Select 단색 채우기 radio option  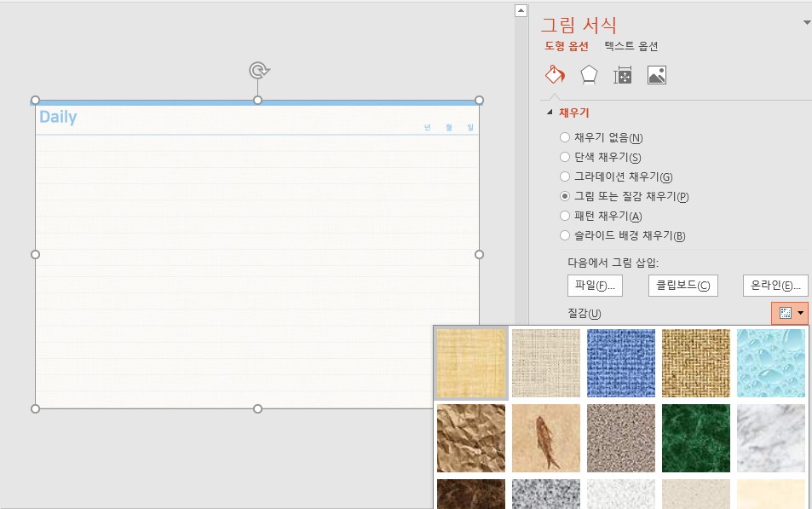pyautogui.click(x=601, y=157)
